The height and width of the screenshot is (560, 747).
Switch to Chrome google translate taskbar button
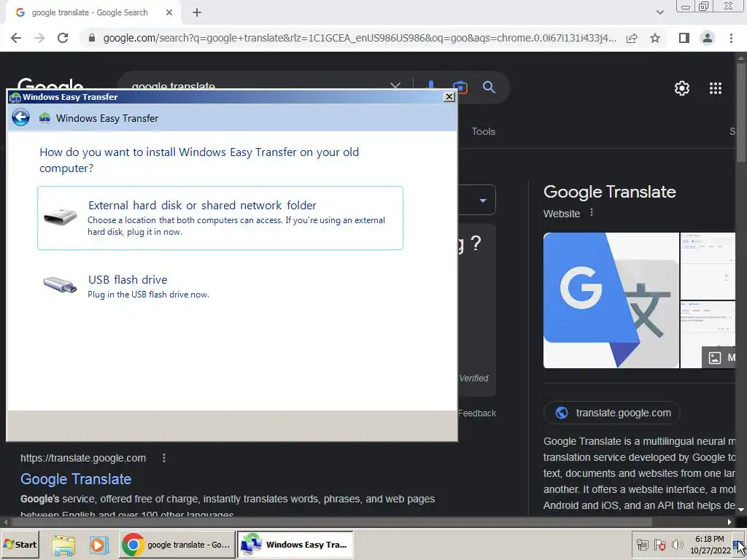(x=177, y=544)
